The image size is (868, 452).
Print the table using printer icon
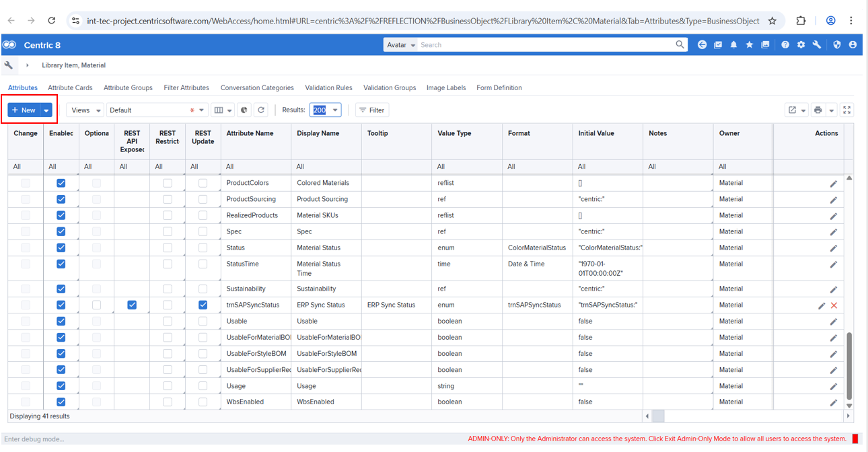tap(818, 110)
